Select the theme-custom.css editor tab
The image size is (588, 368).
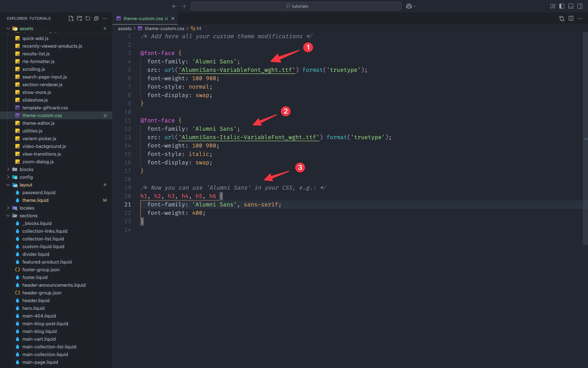point(145,18)
